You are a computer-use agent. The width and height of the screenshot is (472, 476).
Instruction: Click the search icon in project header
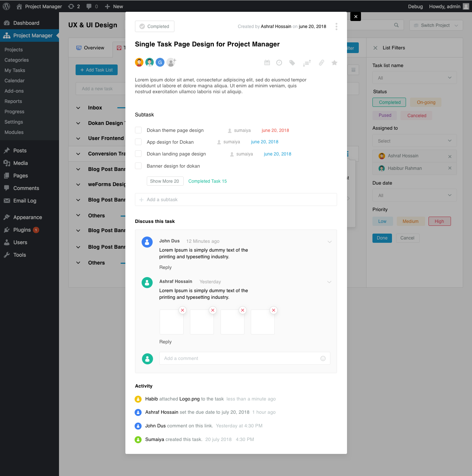tap(396, 25)
